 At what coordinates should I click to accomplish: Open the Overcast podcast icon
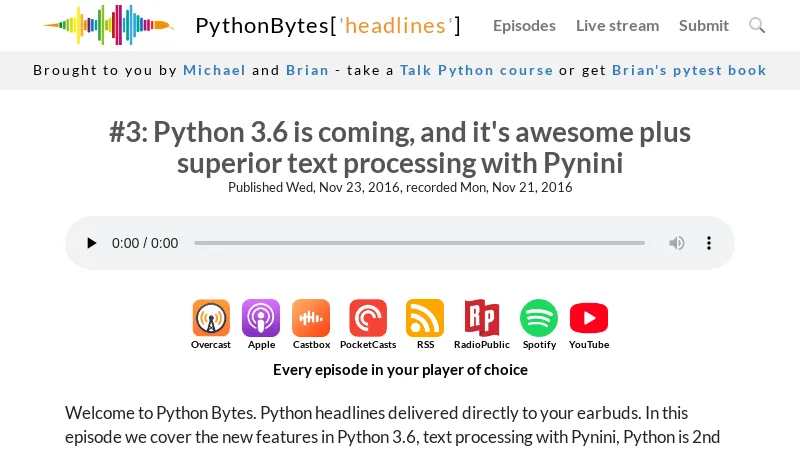211,319
